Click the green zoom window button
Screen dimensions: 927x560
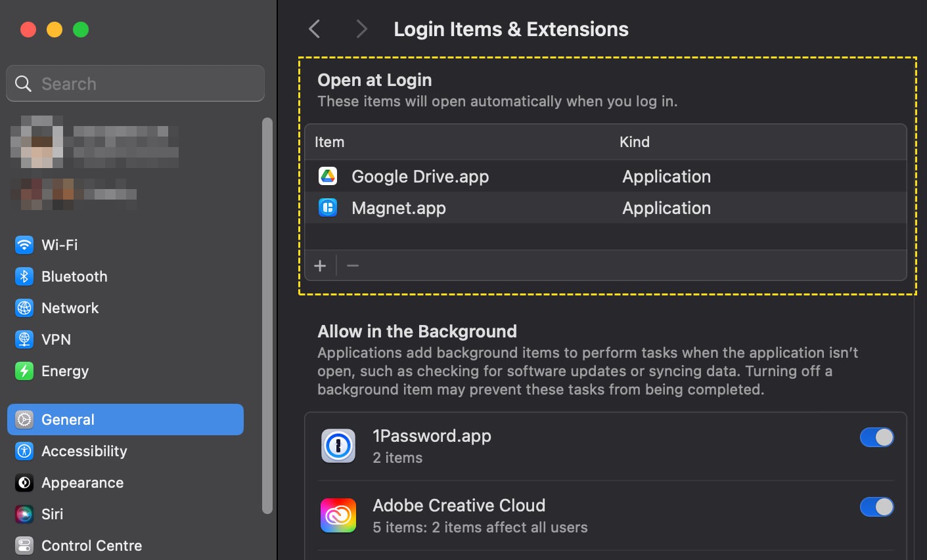pos(81,30)
